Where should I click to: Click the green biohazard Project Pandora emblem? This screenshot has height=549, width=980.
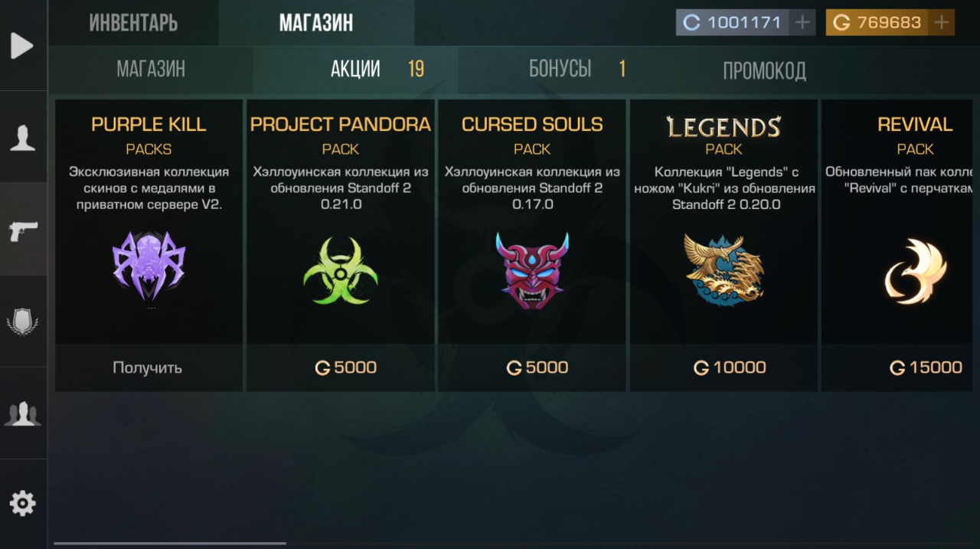pyautogui.click(x=341, y=271)
